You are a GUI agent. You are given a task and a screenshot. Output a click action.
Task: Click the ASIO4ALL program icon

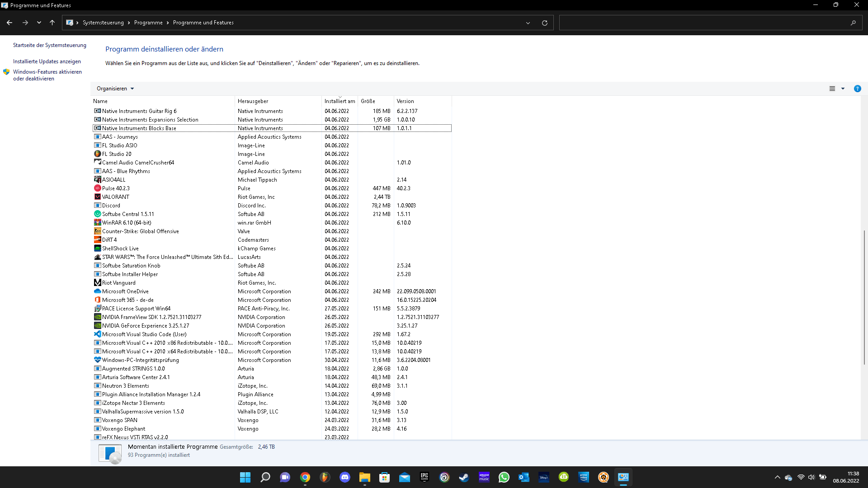(97, 180)
